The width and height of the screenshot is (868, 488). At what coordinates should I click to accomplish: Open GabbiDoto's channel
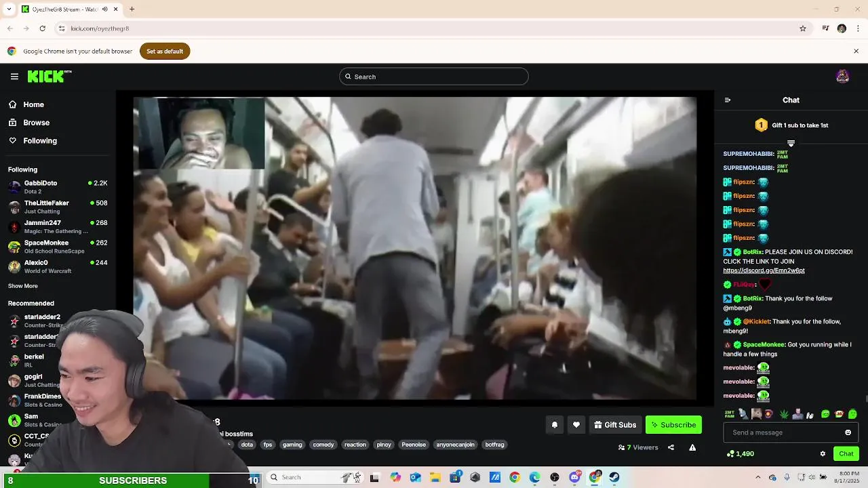point(58,187)
